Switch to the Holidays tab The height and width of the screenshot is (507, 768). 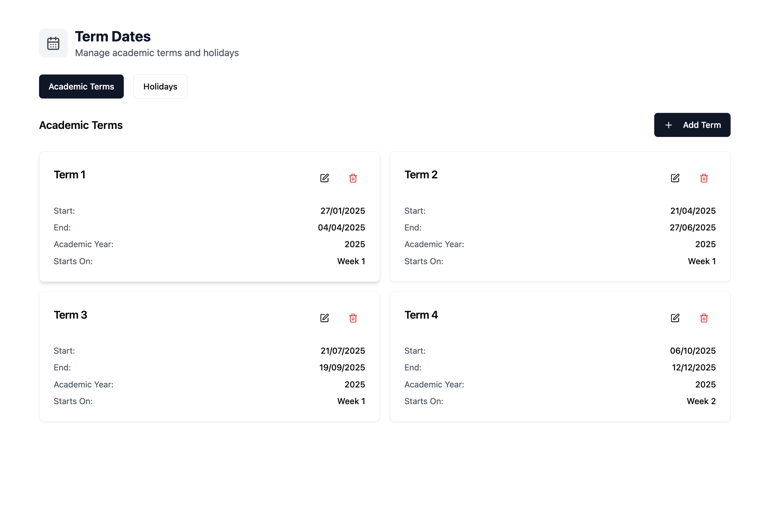[160, 87]
